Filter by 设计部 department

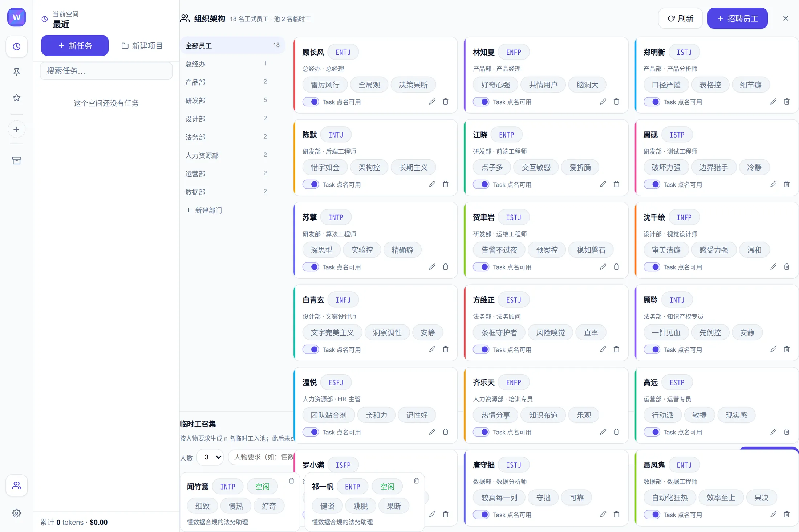232,119
